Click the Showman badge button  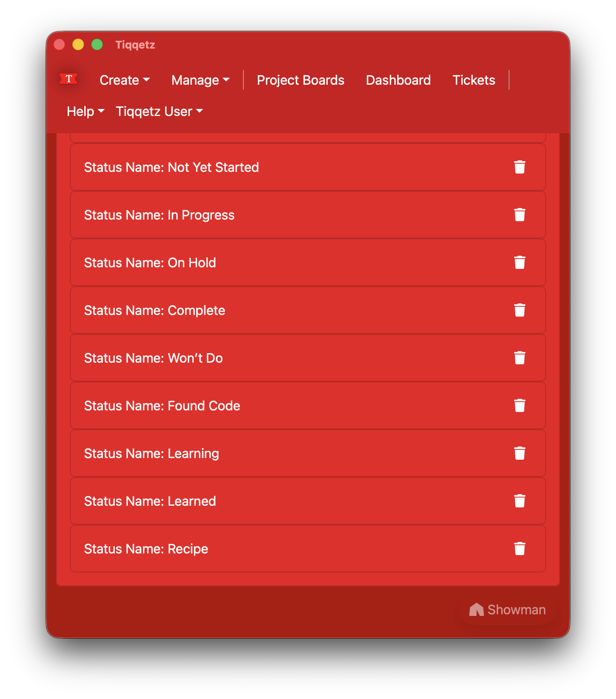[507, 609]
